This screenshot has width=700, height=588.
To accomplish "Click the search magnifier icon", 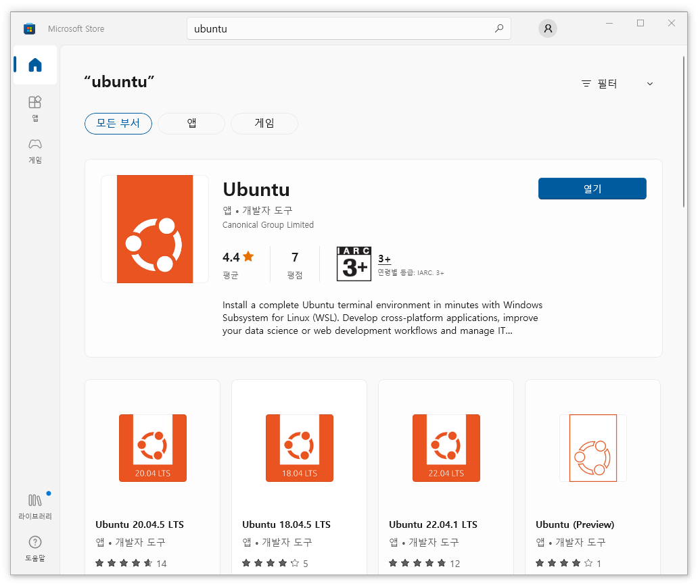I will pyautogui.click(x=499, y=28).
